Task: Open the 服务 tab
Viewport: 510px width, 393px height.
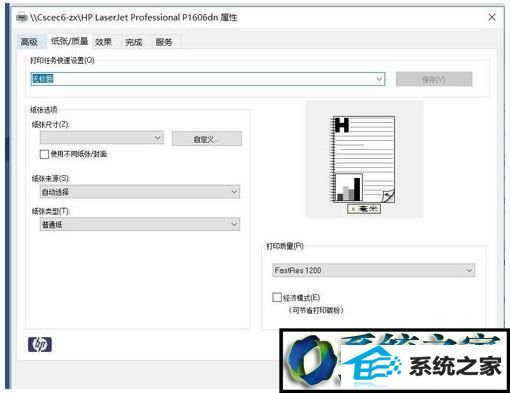Action: point(164,42)
